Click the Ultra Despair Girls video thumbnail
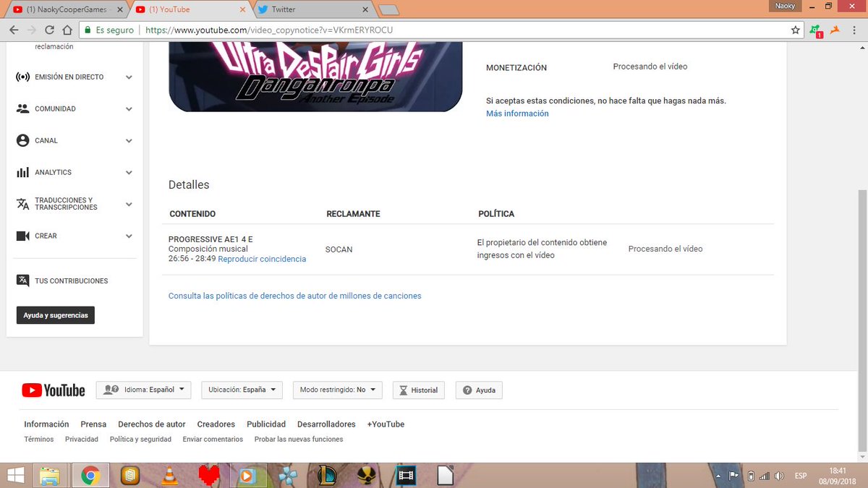868x488 pixels. pos(315,77)
